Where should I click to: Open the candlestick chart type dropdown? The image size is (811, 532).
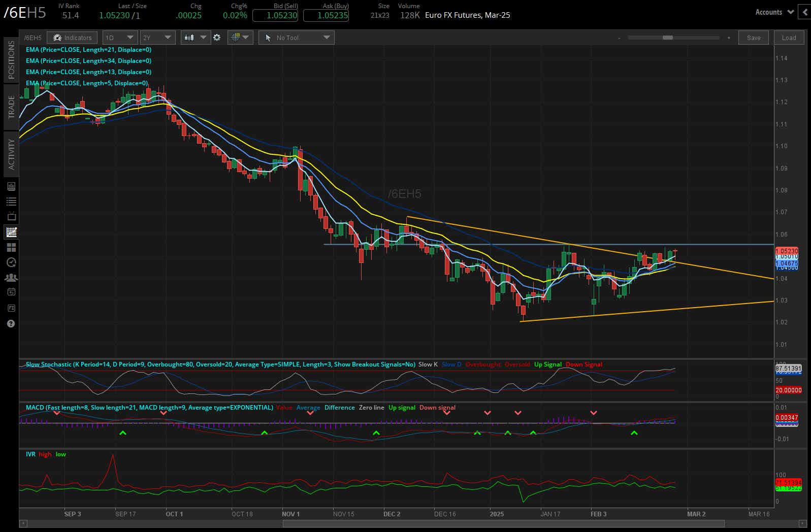(x=196, y=38)
